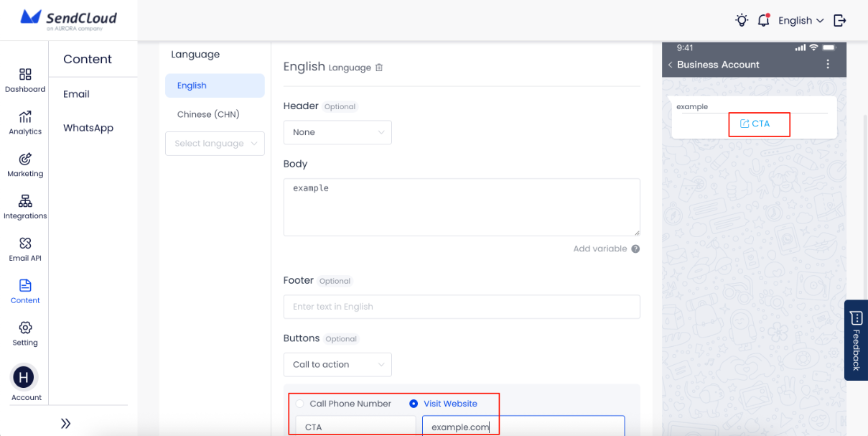Click the example message text in preview

(x=692, y=106)
